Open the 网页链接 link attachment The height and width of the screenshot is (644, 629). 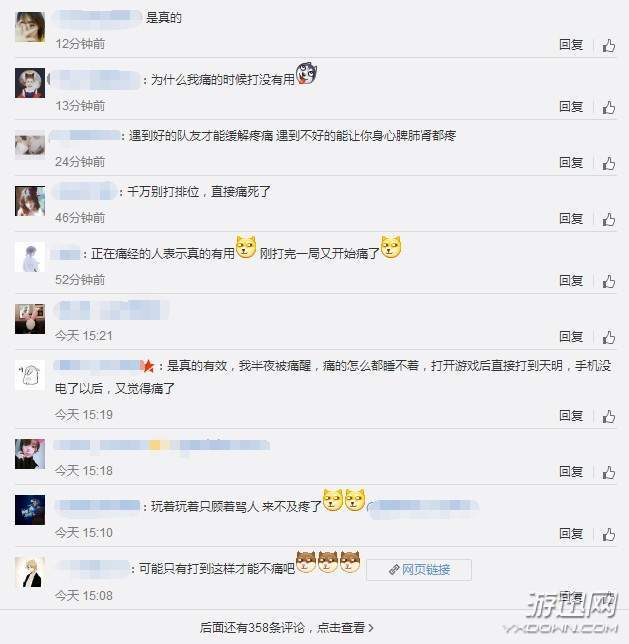(x=419, y=570)
